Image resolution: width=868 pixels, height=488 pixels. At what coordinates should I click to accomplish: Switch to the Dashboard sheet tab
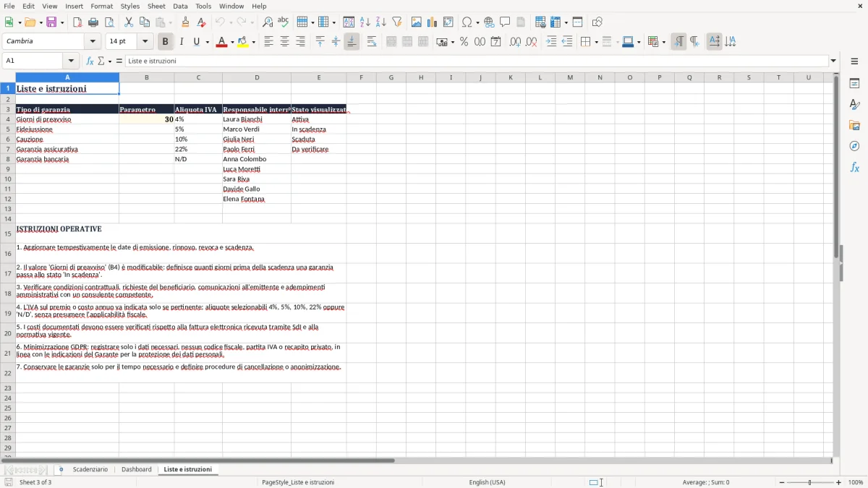coord(137,469)
